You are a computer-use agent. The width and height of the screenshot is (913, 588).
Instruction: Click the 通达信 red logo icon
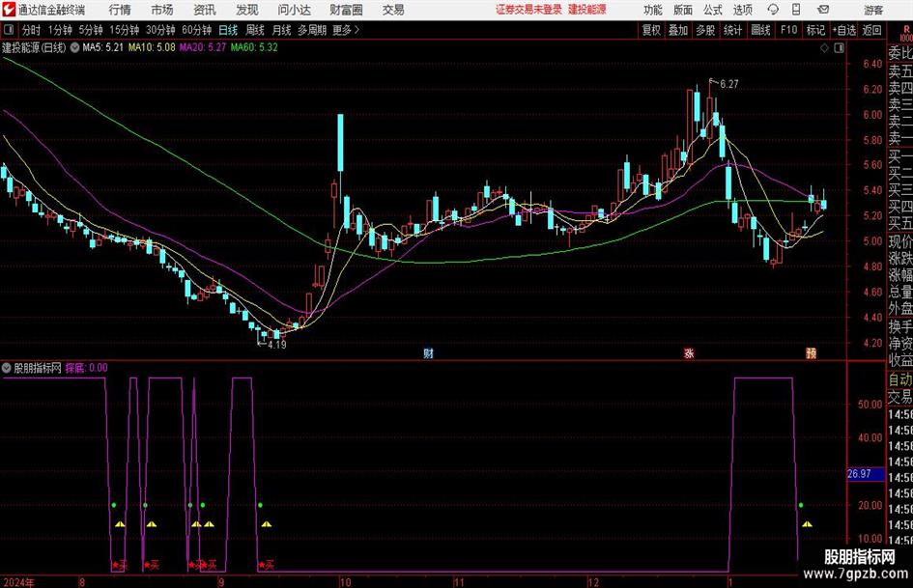(x=9, y=10)
